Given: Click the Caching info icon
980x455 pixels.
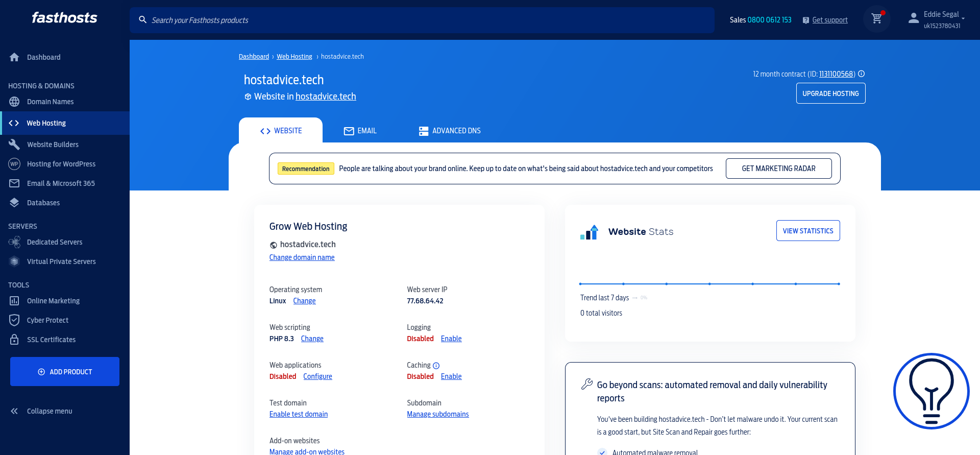Looking at the screenshot, I should pyautogui.click(x=436, y=366).
